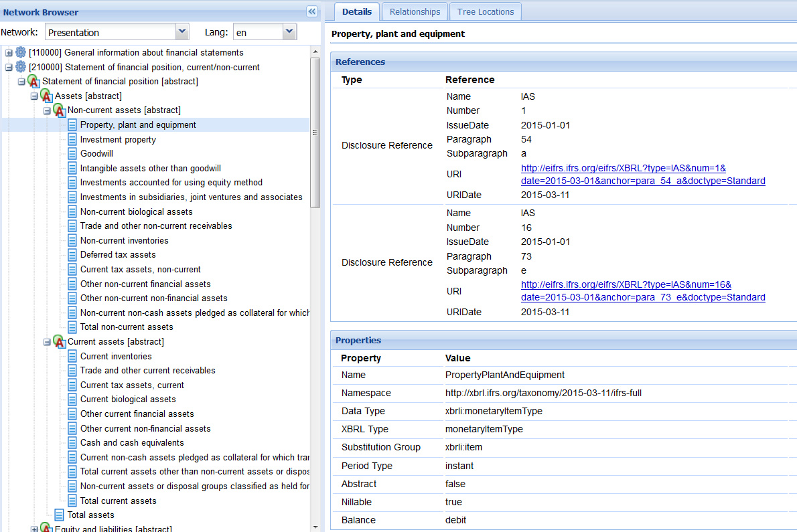Click the tree panel vertical scrollbar
This screenshot has width=797, height=532.
(x=315, y=134)
